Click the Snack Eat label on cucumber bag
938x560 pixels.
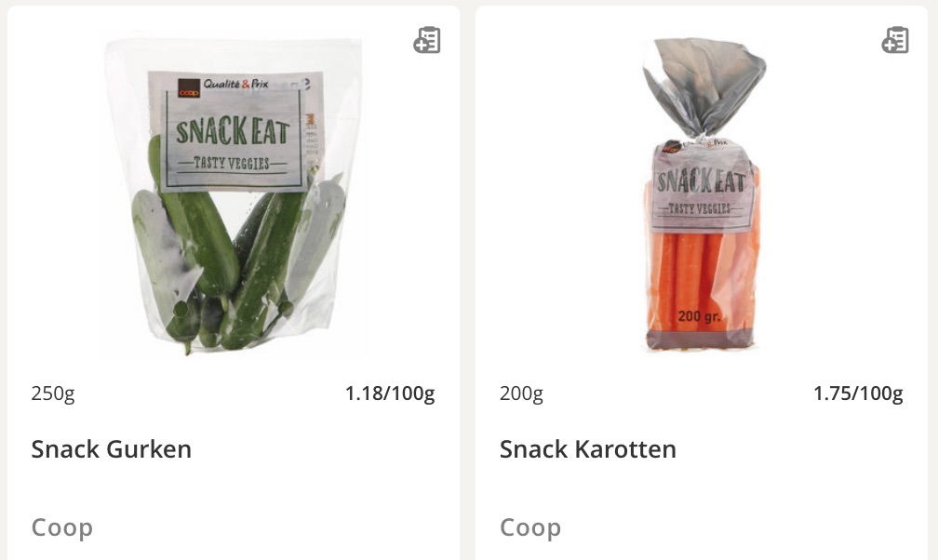point(233,131)
